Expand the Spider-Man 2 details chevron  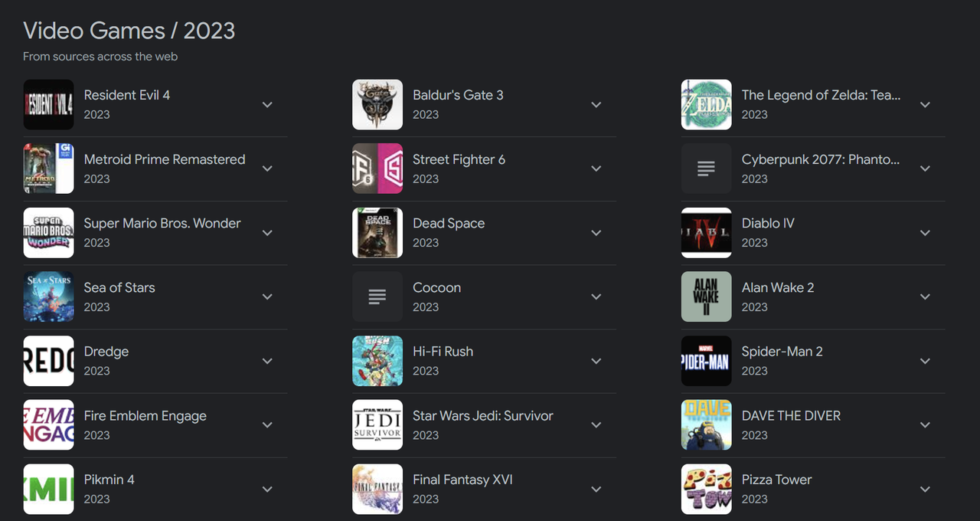(925, 361)
